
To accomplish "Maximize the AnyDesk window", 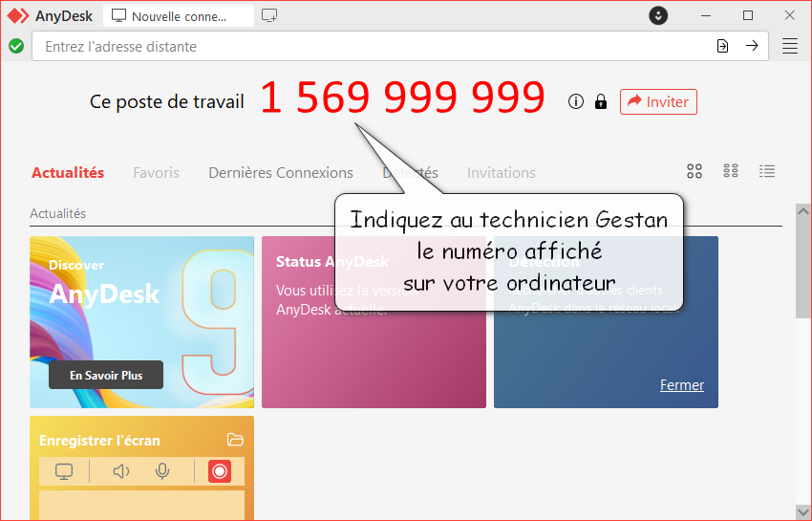I will tap(748, 15).
